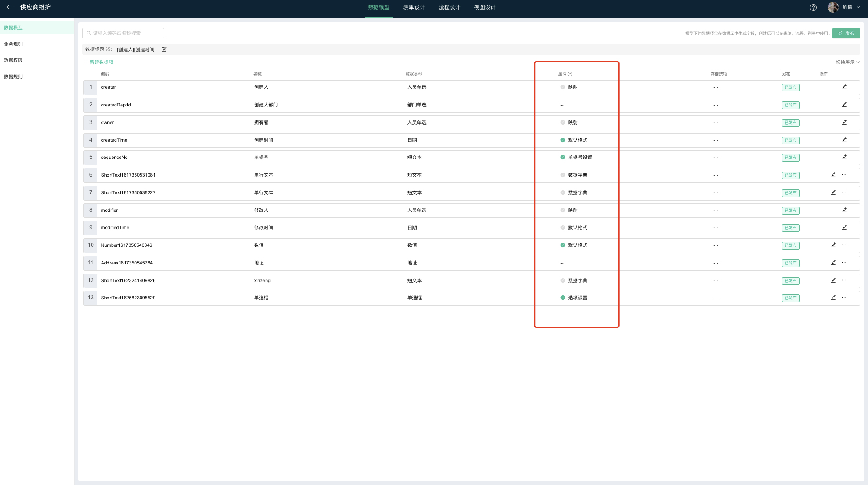The width and height of the screenshot is (868, 485).
Task: Edit the Address1617350545784 row
Action: pyautogui.click(x=834, y=263)
